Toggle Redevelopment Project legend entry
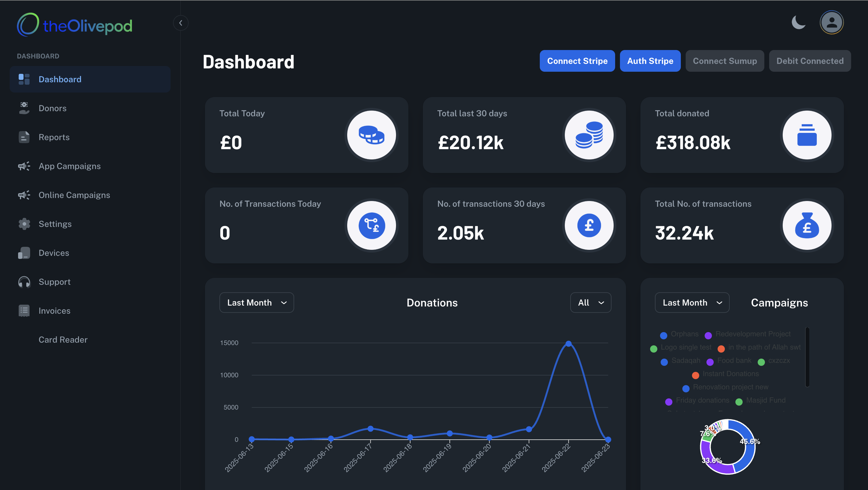 click(x=748, y=334)
